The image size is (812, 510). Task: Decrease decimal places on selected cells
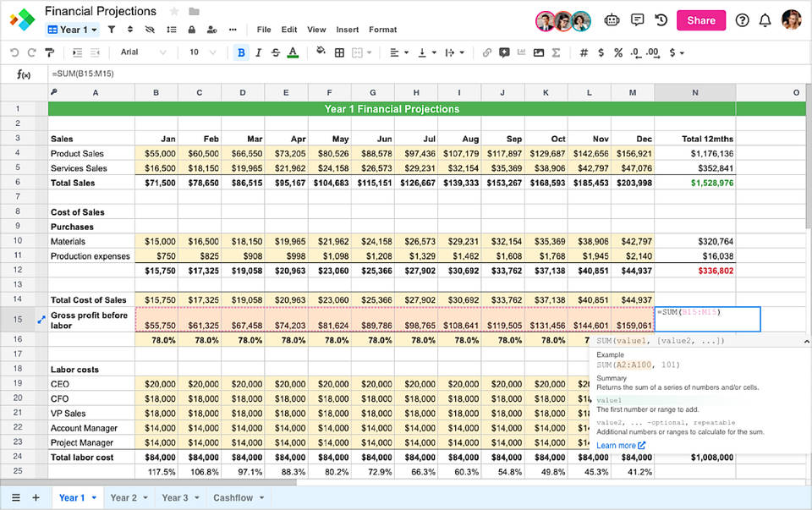click(636, 52)
